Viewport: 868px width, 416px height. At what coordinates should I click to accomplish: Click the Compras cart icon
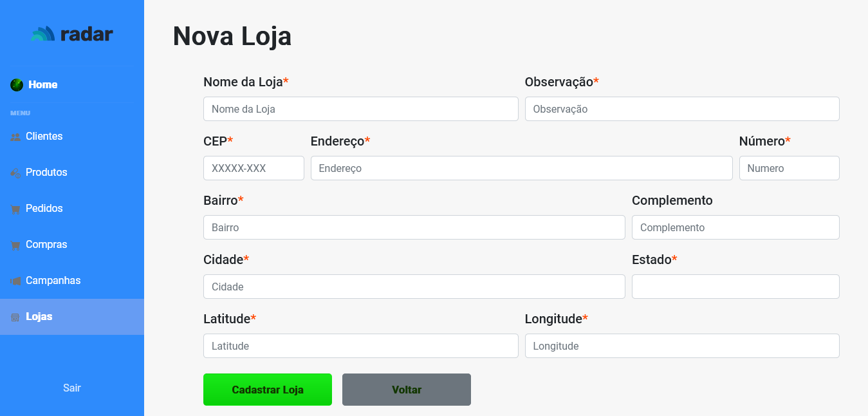(14, 245)
